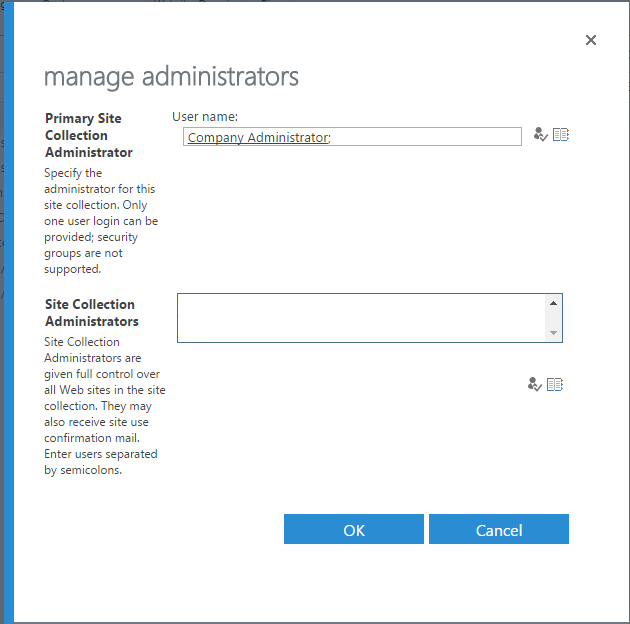Click Primary Site Collection Administrator heading
The height and width of the screenshot is (624, 630).
(88, 135)
